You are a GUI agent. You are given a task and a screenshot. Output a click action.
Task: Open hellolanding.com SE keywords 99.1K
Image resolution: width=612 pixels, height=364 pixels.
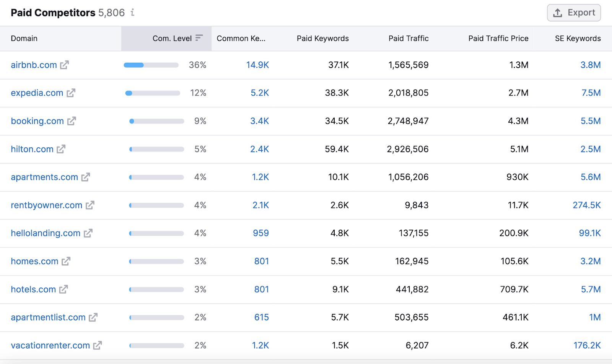click(x=590, y=233)
